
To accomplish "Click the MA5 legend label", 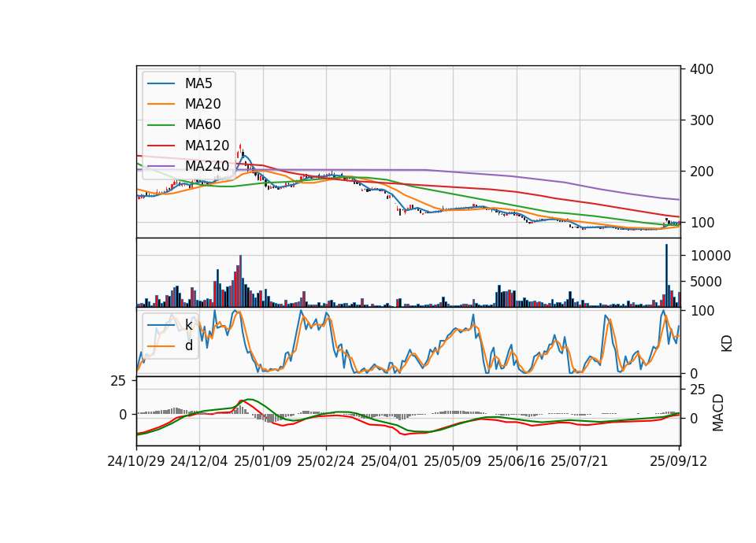I will coord(198,83).
